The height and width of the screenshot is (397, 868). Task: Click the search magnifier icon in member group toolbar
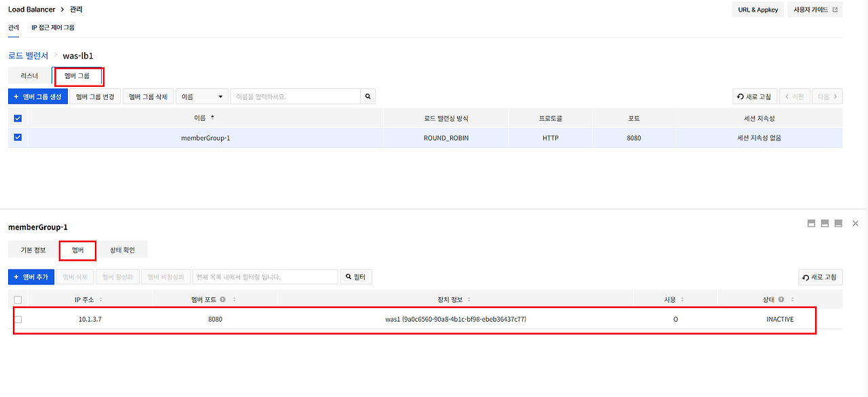368,97
